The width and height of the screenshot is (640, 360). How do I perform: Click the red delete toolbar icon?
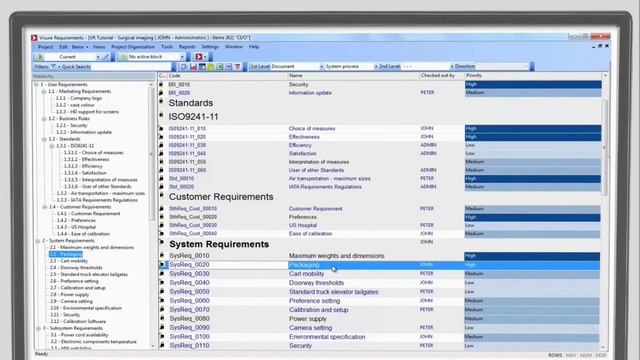(x=238, y=67)
